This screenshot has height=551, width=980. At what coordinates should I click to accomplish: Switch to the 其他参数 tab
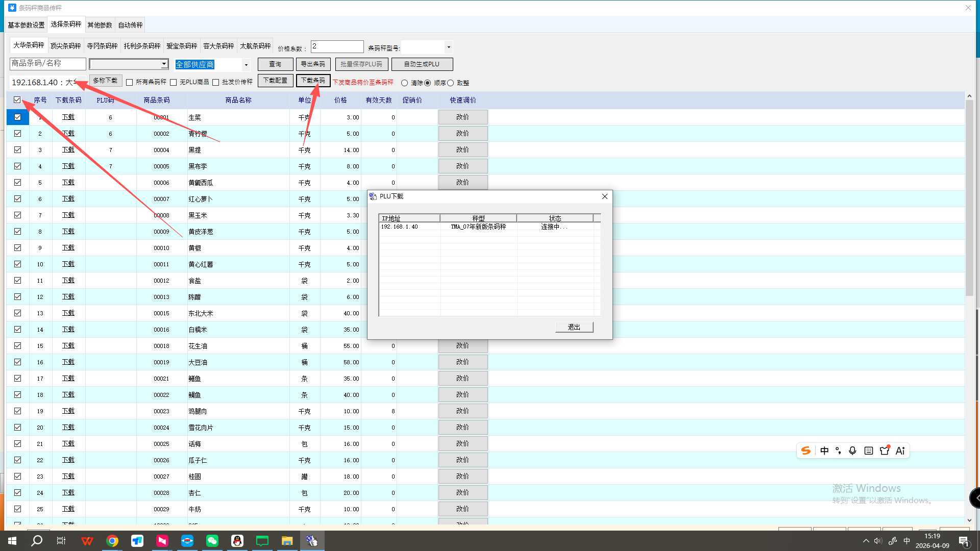100,25
